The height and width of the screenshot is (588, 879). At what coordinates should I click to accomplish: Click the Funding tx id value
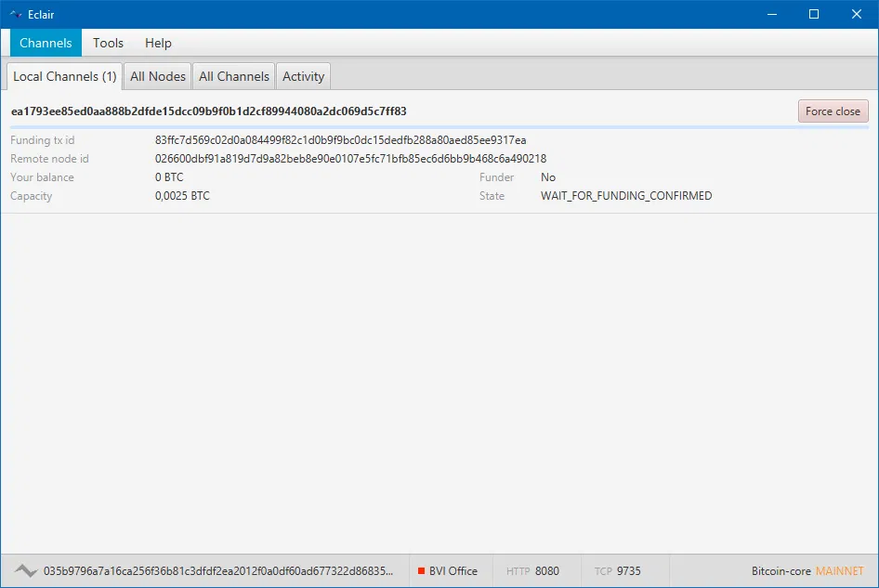click(340, 140)
